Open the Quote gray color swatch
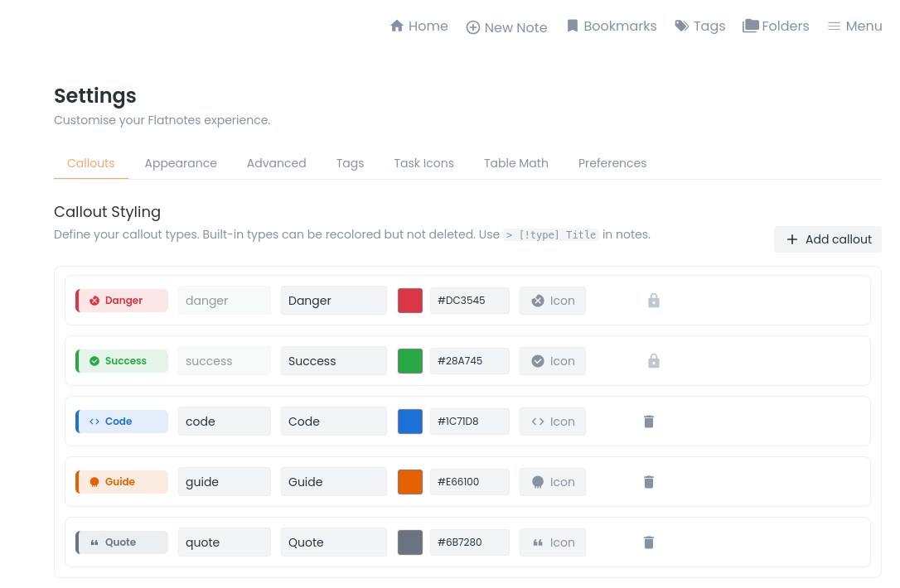 pos(410,542)
